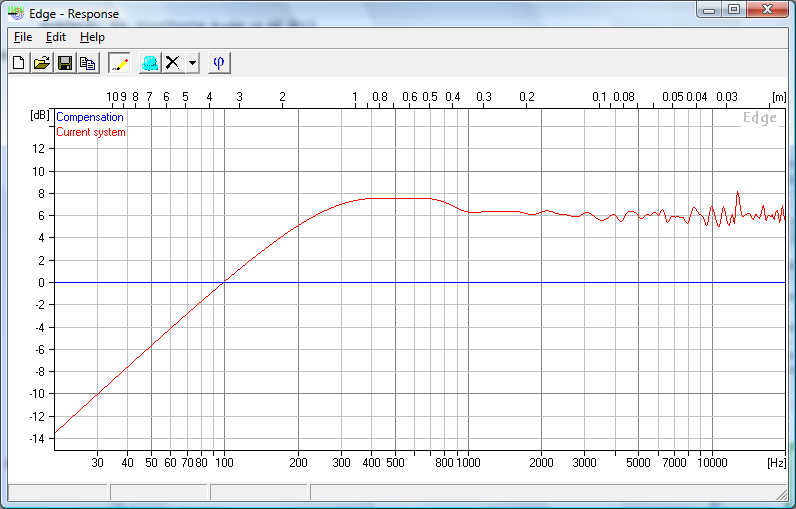The image size is (796, 509).
Task: Click the X delete overlay icon
Action: (173, 63)
